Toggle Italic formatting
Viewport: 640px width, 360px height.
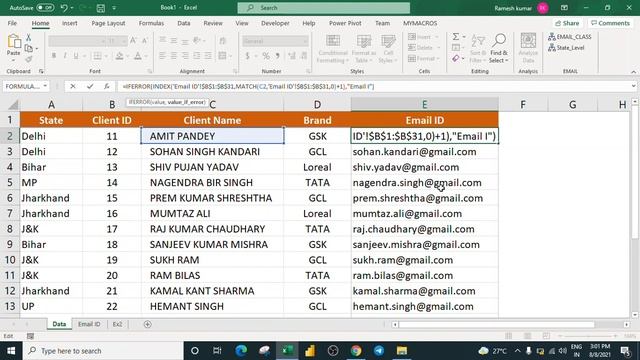tap(64, 56)
